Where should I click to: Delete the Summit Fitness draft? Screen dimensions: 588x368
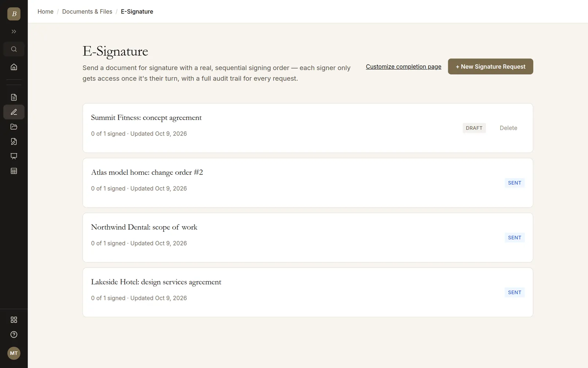(508, 128)
